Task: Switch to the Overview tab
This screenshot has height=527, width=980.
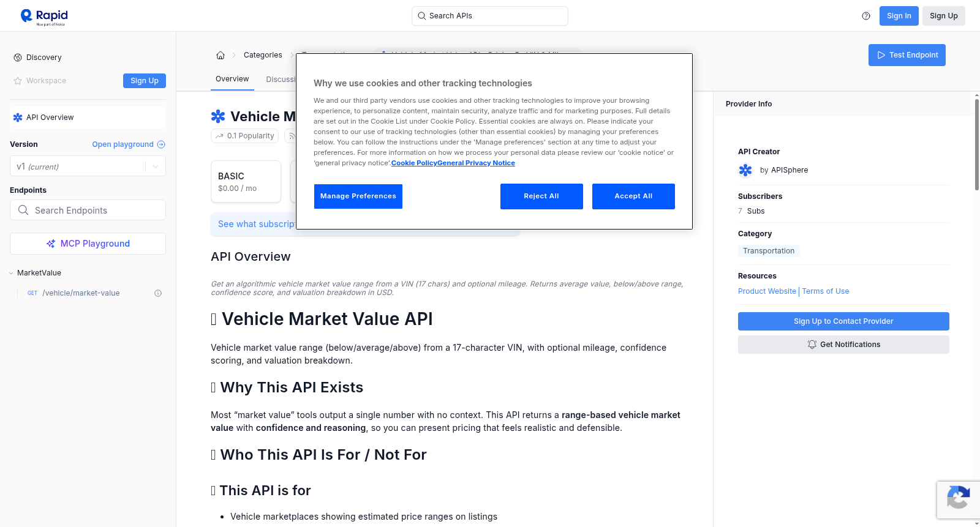Action: (x=232, y=79)
